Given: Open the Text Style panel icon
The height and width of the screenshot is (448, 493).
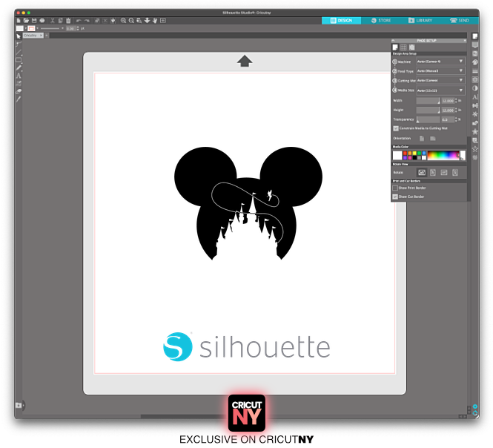Looking at the screenshot, I should pos(475,97).
